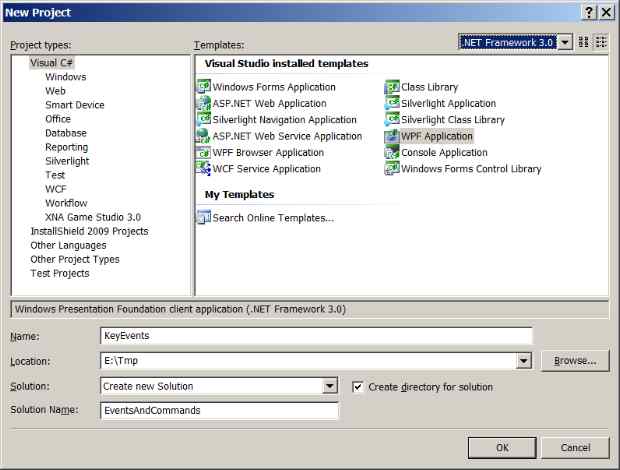
Task: Select Other Project Types node
Action: click(75, 259)
